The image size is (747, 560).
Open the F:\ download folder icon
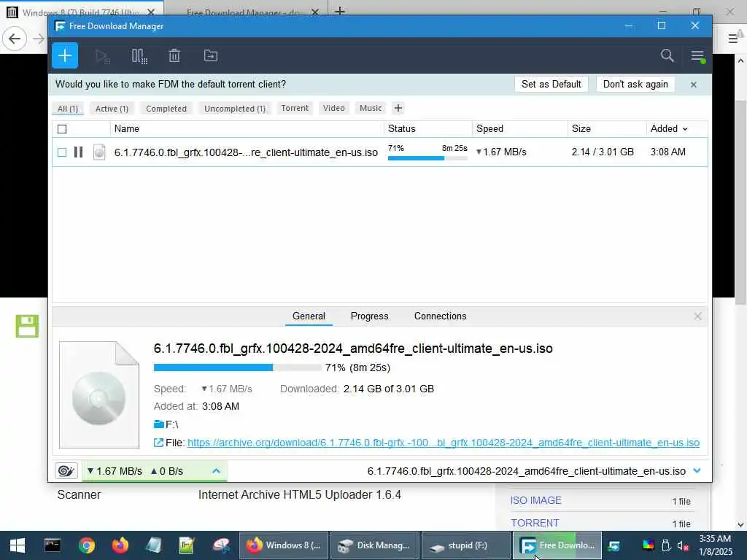coord(158,424)
